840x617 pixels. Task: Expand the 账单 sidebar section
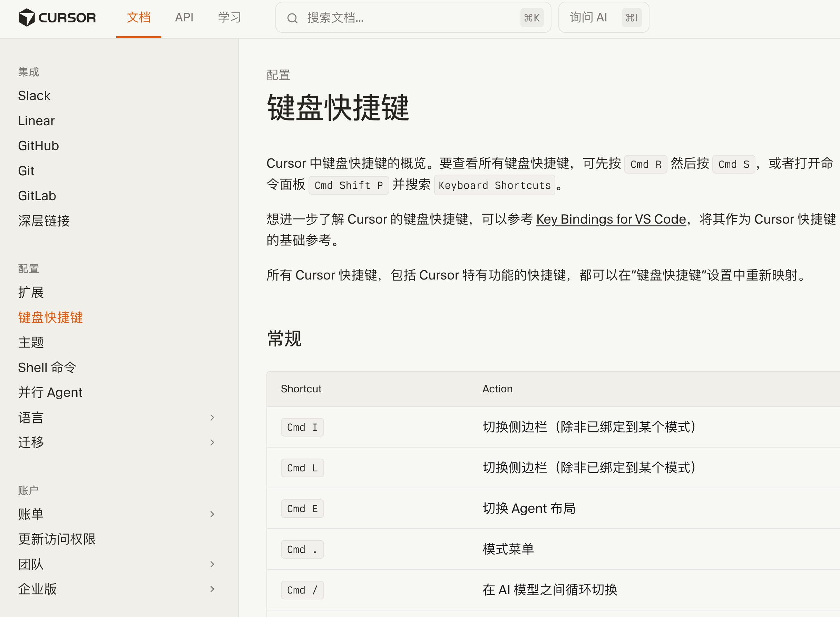click(212, 514)
